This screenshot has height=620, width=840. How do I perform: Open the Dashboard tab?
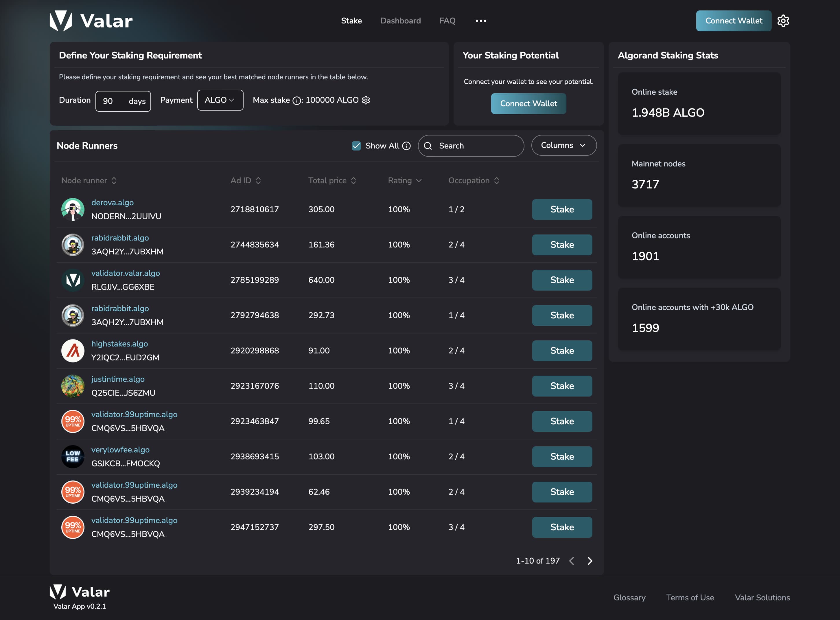pyautogui.click(x=401, y=21)
